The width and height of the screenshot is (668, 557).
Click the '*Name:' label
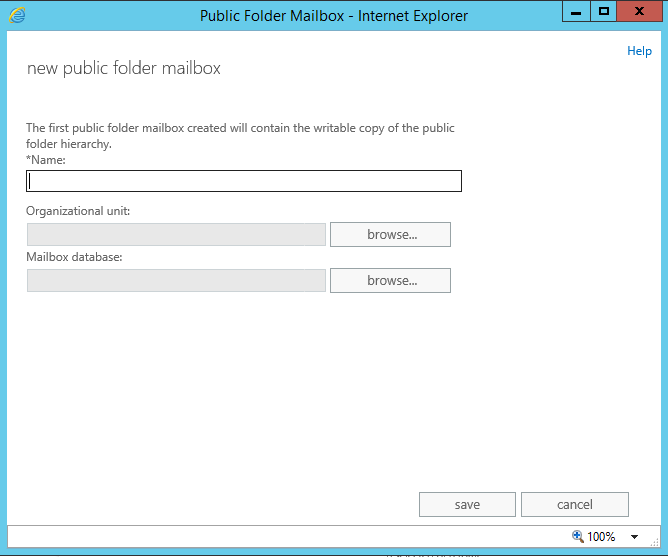(46, 160)
